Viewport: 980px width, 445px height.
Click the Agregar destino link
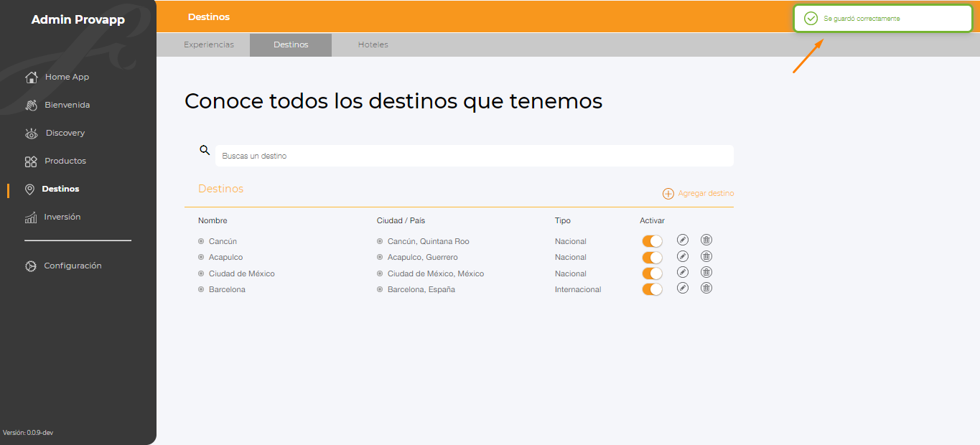point(706,194)
